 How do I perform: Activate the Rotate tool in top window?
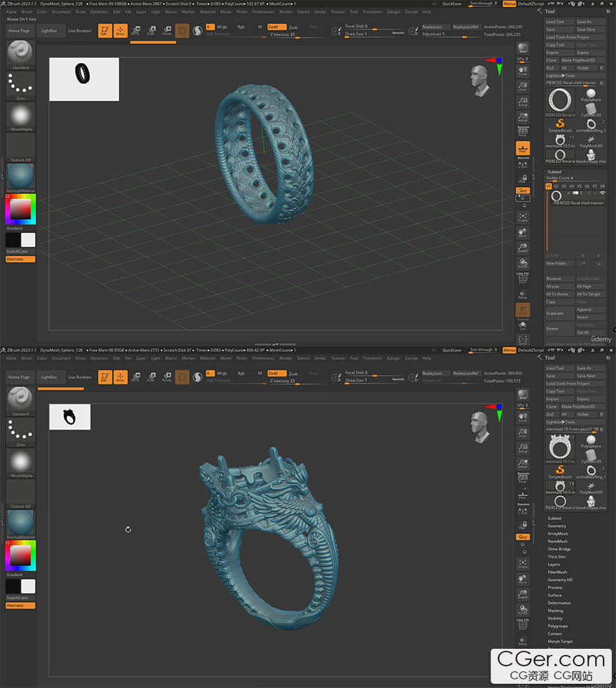coord(167,31)
